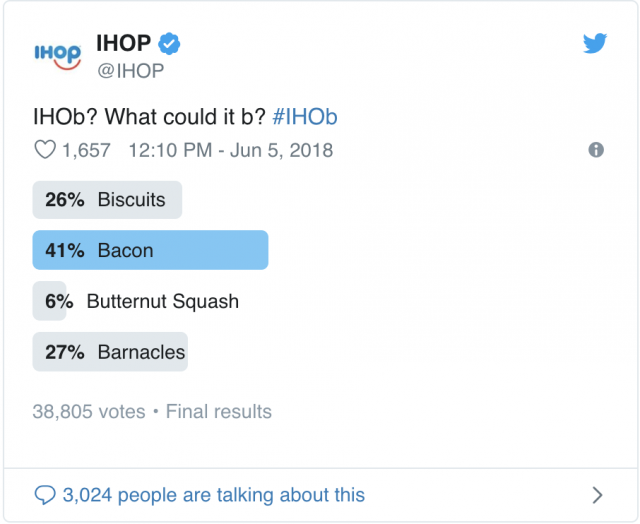This screenshot has height=524, width=640.
Task: Click the IHOP profile avatar
Action: (58, 56)
